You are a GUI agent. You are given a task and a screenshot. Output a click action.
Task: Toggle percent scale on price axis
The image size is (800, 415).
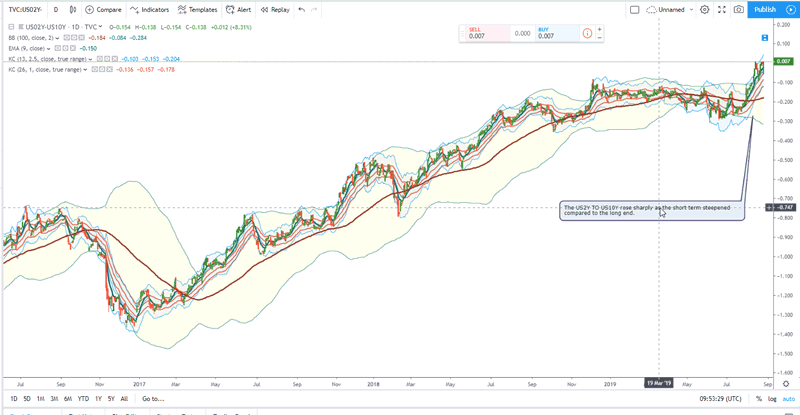click(x=759, y=399)
